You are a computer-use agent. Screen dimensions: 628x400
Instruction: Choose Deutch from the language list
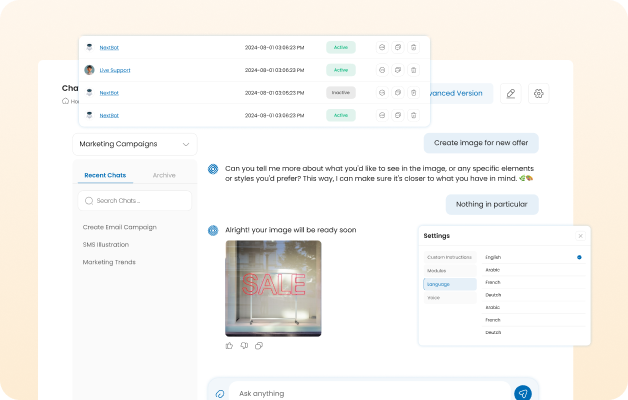pos(493,294)
